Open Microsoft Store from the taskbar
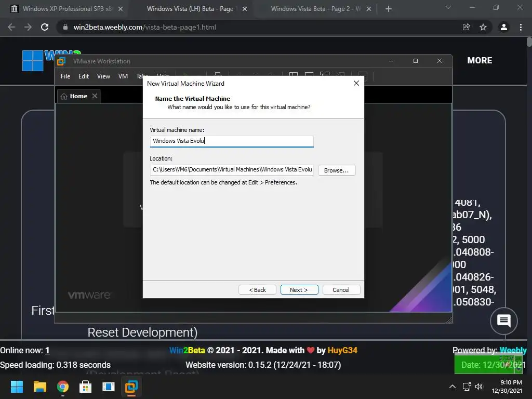The image size is (532, 399). [x=86, y=387]
